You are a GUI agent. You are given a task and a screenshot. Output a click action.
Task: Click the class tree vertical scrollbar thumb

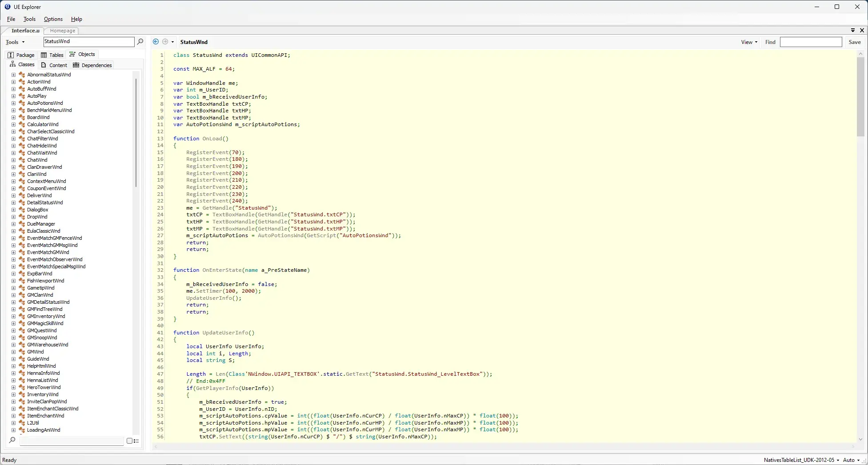pos(136,132)
